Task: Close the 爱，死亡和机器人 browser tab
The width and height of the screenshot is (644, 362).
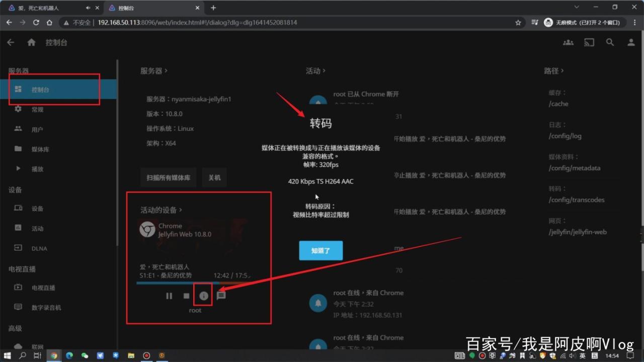Action: pyautogui.click(x=96, y=8)
